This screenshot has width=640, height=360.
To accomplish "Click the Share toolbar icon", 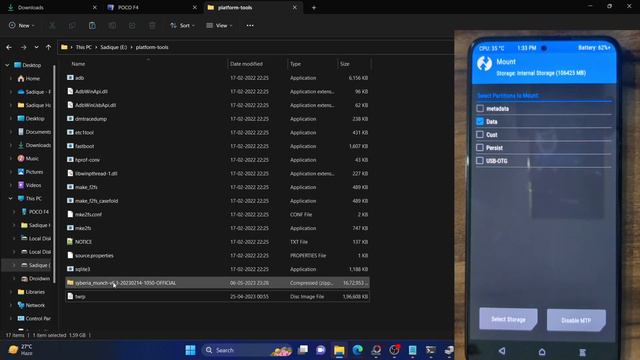I will [x=132, y=26].
